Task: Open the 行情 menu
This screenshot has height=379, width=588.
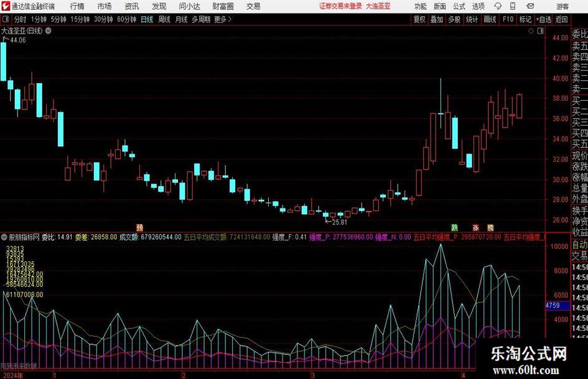Action: coord(77,6)
